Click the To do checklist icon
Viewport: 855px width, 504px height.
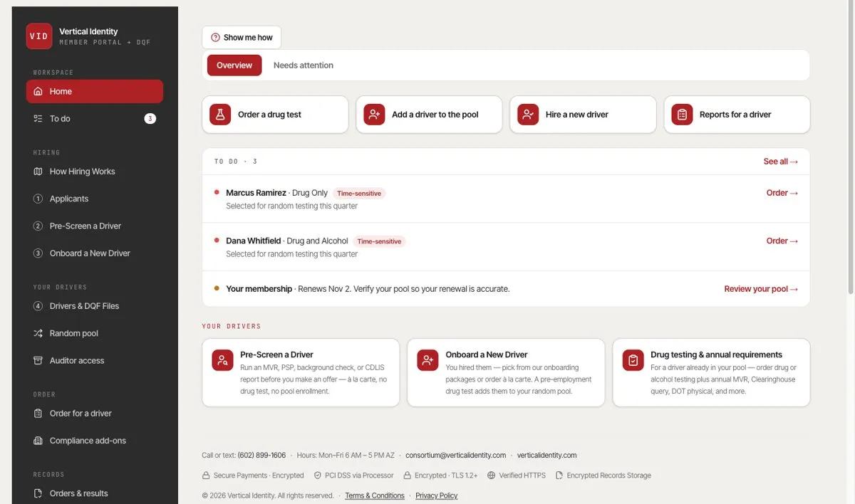click(38, 119)
